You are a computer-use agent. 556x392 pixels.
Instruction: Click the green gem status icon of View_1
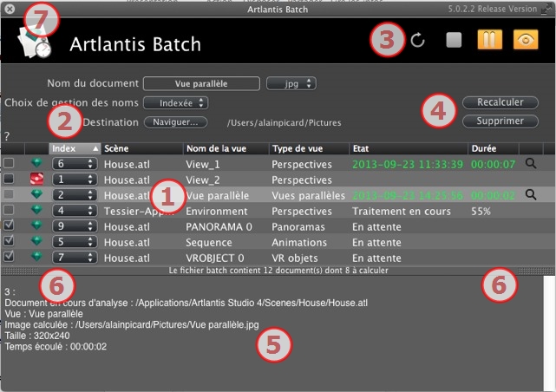click(x=36, y=163)
